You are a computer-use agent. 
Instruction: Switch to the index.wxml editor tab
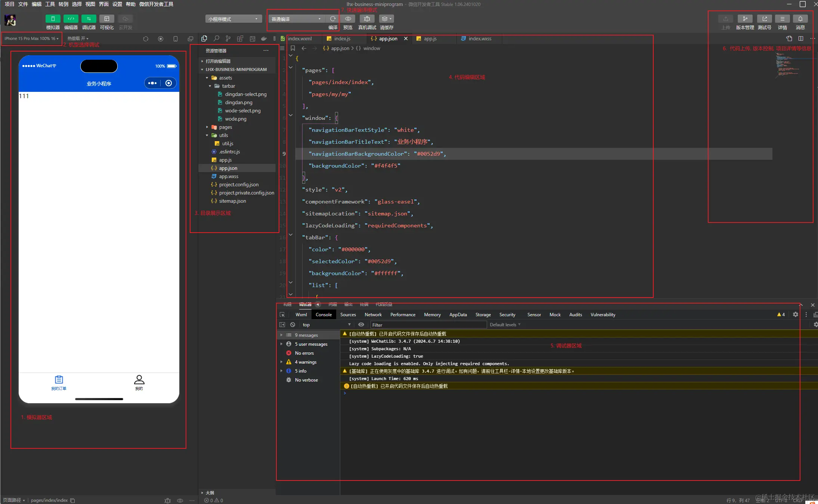(x=300, y=38)
